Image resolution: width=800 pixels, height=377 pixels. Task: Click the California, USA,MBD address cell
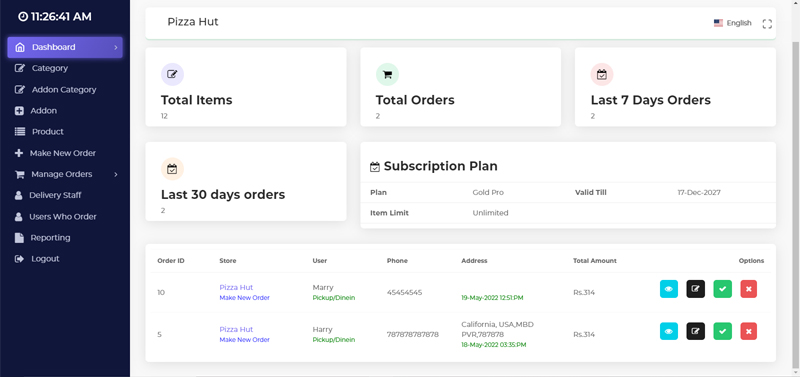(497, 330)
